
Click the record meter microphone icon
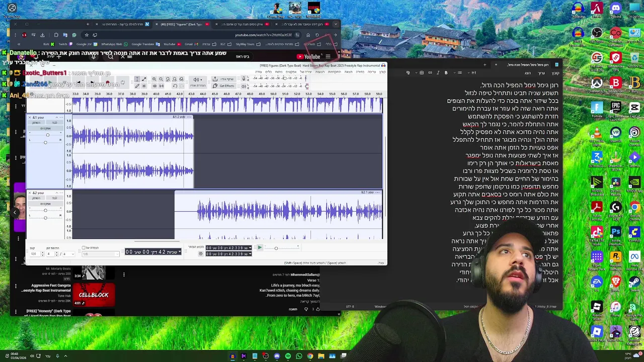[x=244, y=78]
